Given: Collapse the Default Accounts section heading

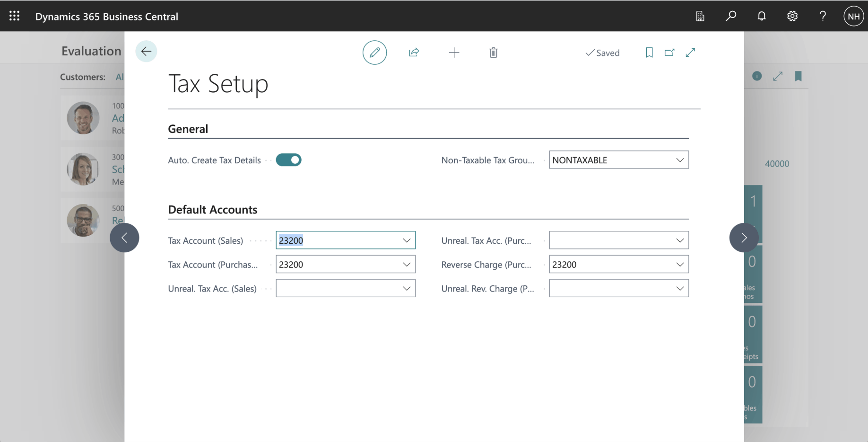Looking at the screenshot, I should pos(213,210).
